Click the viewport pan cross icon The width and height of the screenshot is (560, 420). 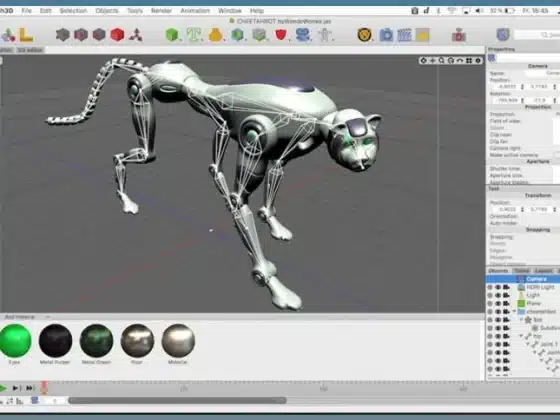click(432, 60)
